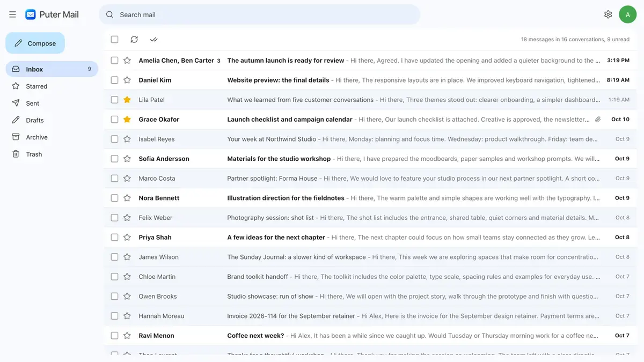The image size is (644, 362).
Task: Star the Marco Costa email
Action: point(127,179)
